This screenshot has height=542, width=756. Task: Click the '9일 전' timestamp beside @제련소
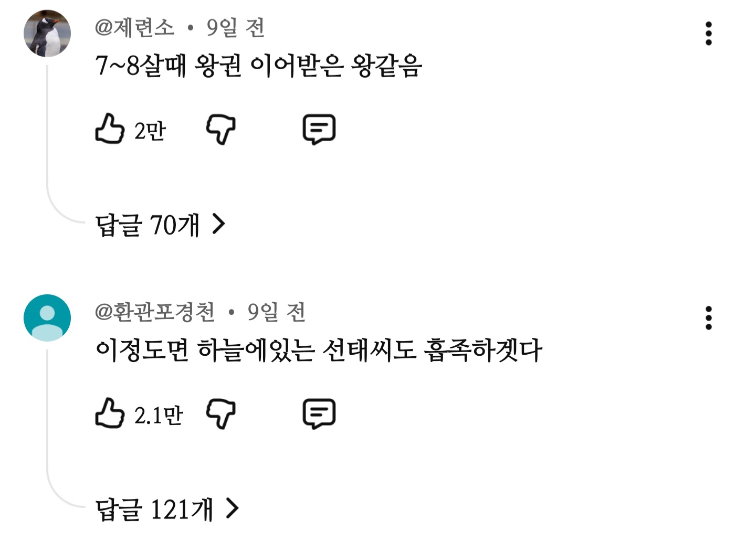pos(235,27)
